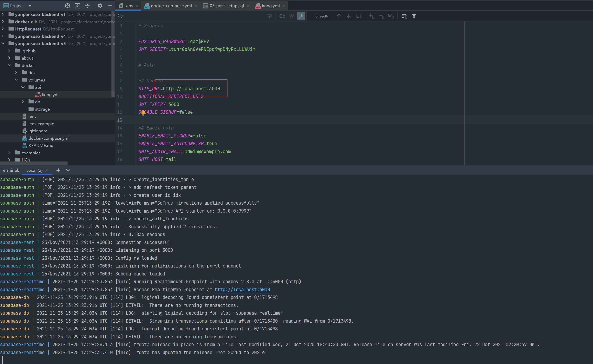The width and height of the screenshot is (593, 364).
Task: Expand the db folder
Action: point(23,102)
